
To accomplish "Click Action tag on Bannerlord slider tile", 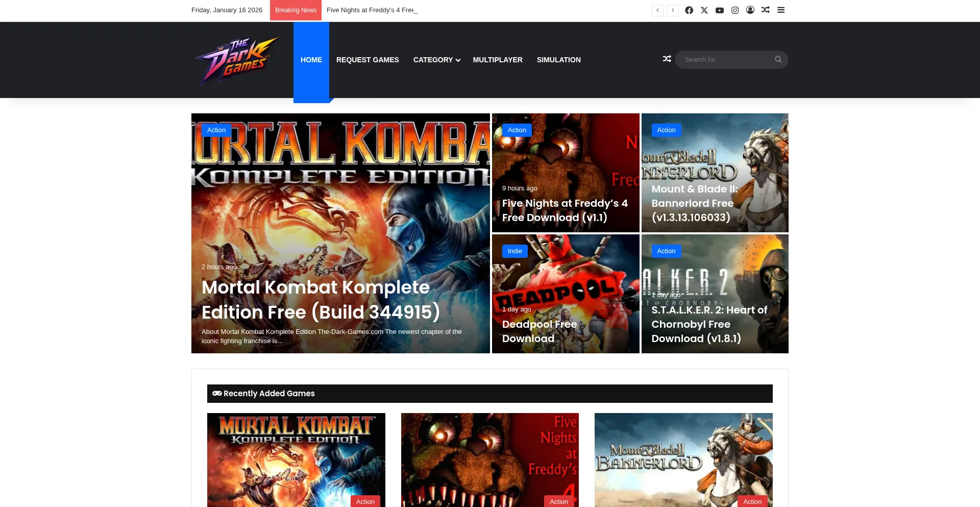I will point(667,130).
